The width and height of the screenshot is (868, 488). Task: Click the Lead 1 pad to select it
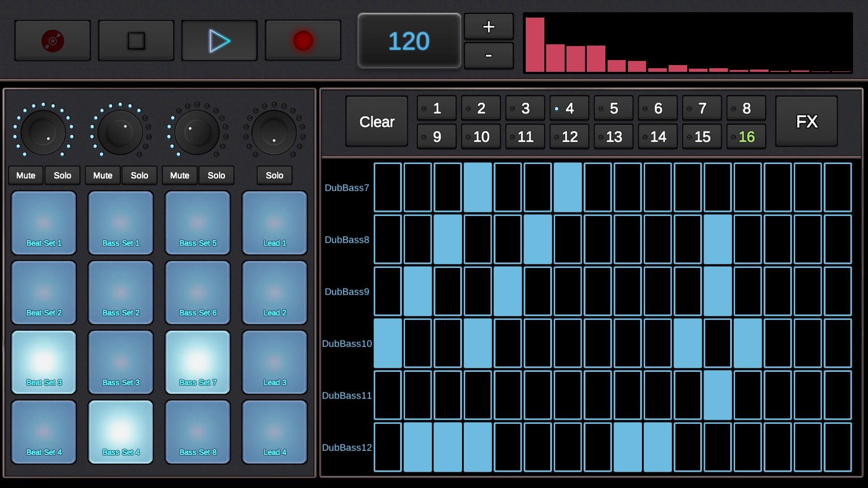[x=275, y=221]
